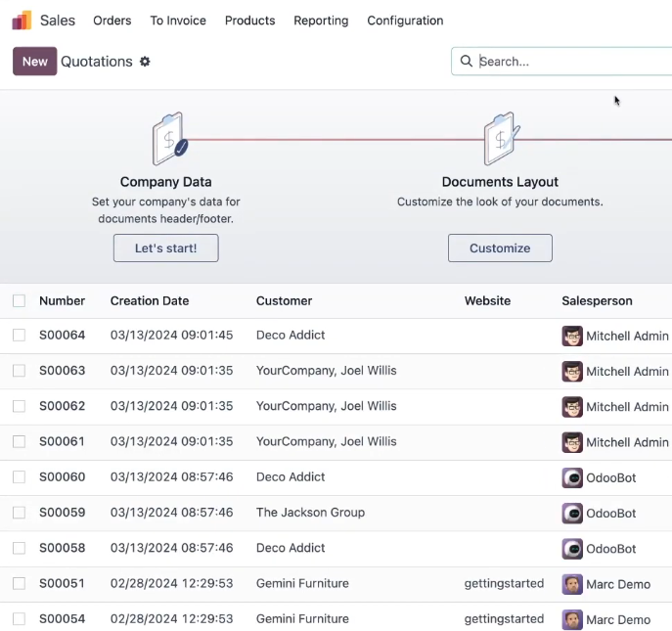Click the Odoo Sales app logo icon
Viewport: 672px width, 631px height.
22,21
